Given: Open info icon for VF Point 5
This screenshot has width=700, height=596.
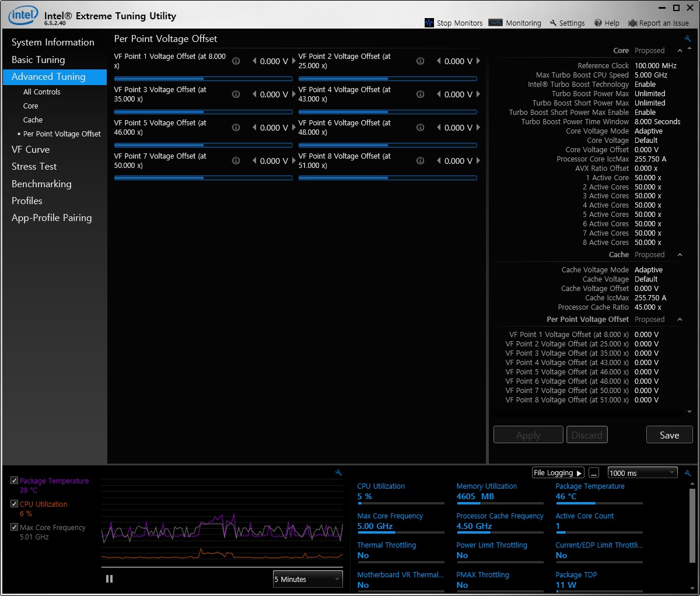Looking at the screenshot, I should (x=236, y=127).
